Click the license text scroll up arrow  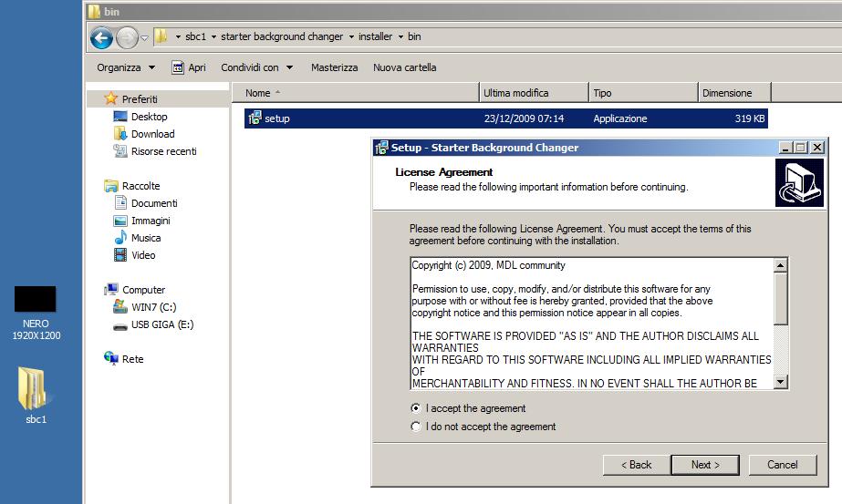coord(780,265)
